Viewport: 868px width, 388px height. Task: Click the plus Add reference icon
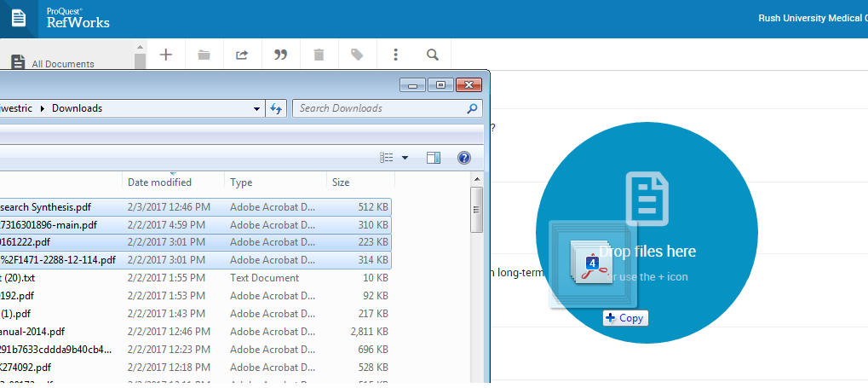[x=165, y=55]
